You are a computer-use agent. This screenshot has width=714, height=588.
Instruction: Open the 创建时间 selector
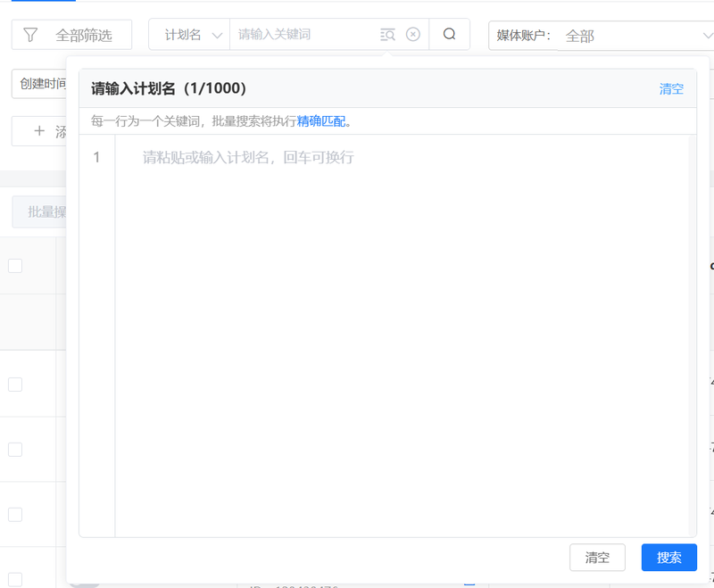(40, 83)
